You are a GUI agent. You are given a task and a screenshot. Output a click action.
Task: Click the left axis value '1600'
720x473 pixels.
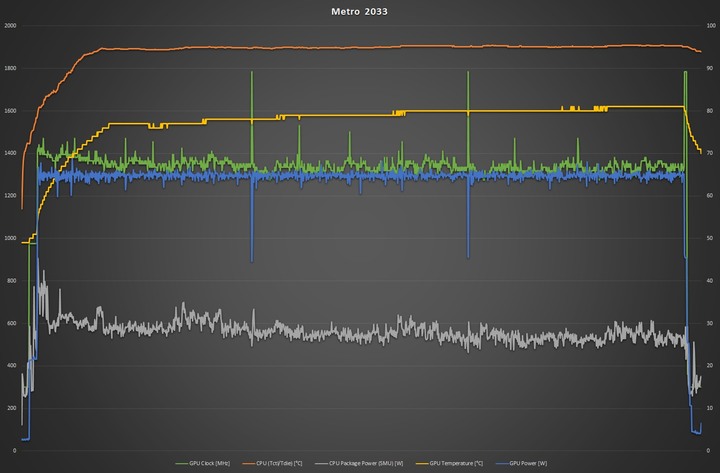tap(10, 111)
